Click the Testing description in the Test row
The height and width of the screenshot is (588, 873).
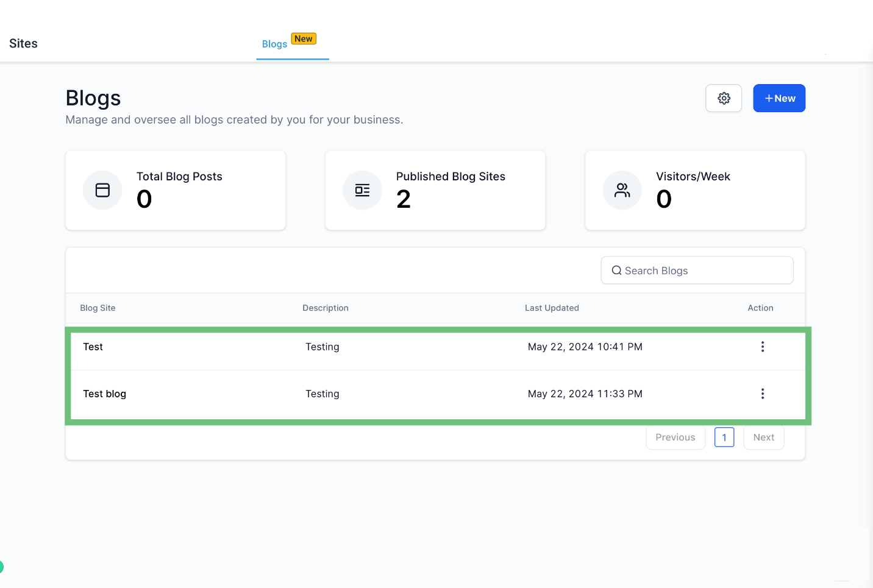click(x=322, y=347)
